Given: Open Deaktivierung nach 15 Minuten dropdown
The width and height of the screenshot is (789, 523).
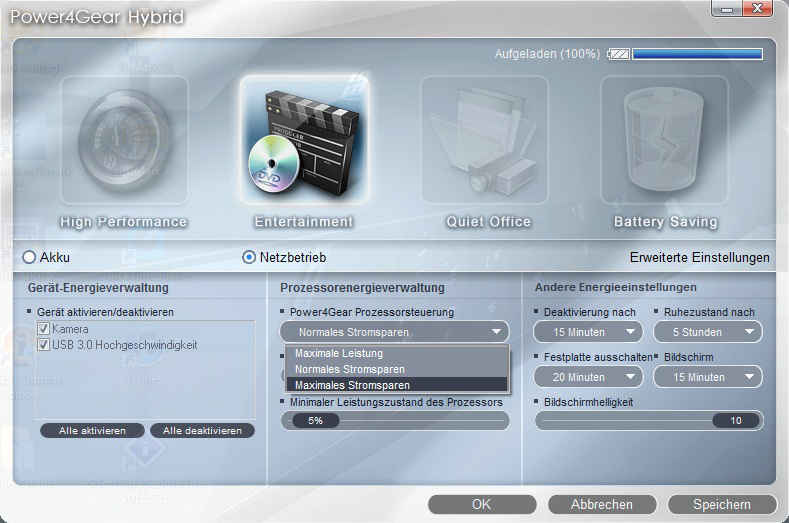Looking at the screenshot, I should pos(588,332).
